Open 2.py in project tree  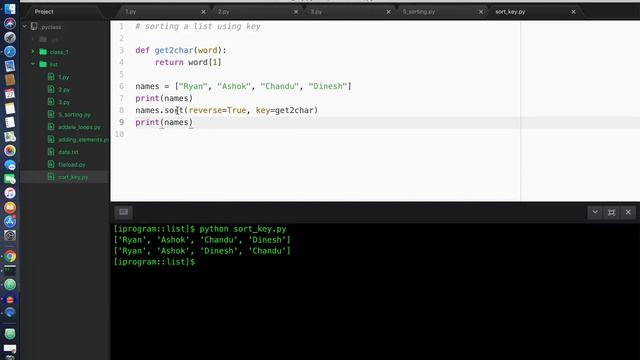coord(64,89)
